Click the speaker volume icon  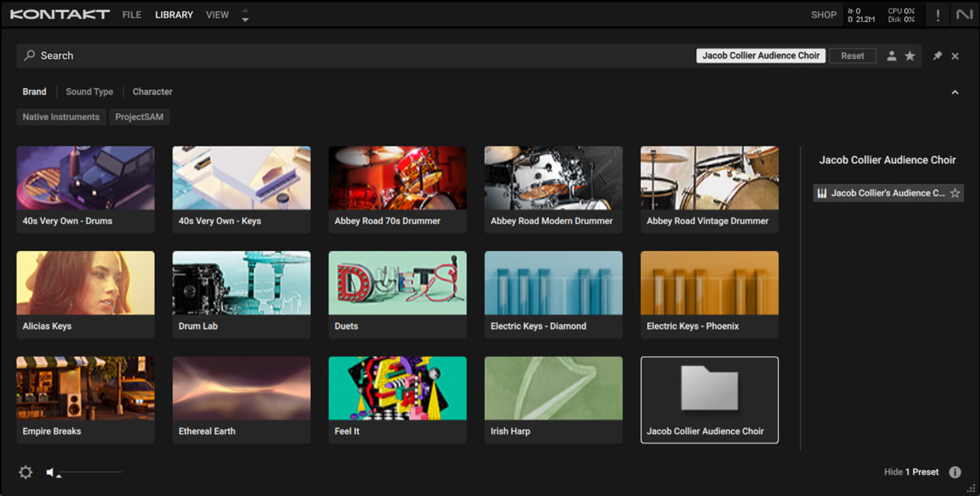click(x=50, y=473)
